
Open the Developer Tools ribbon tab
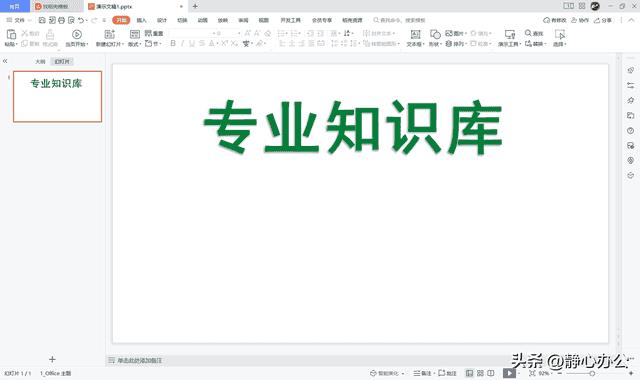[x=290, y=20]
